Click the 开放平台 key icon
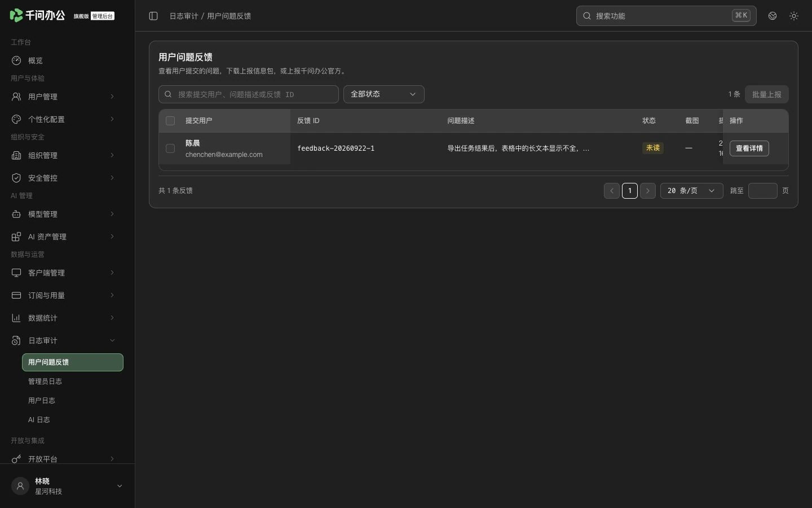The width and height of the screenshot is (812, 508). pos(16,459)
